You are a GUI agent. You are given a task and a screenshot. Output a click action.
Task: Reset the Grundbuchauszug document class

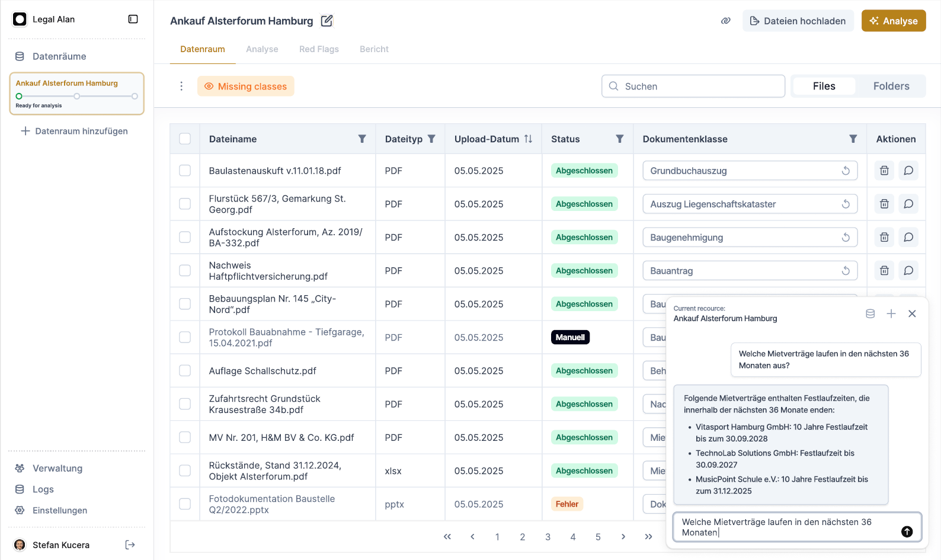pyautogui.click(x=846, y=171)
